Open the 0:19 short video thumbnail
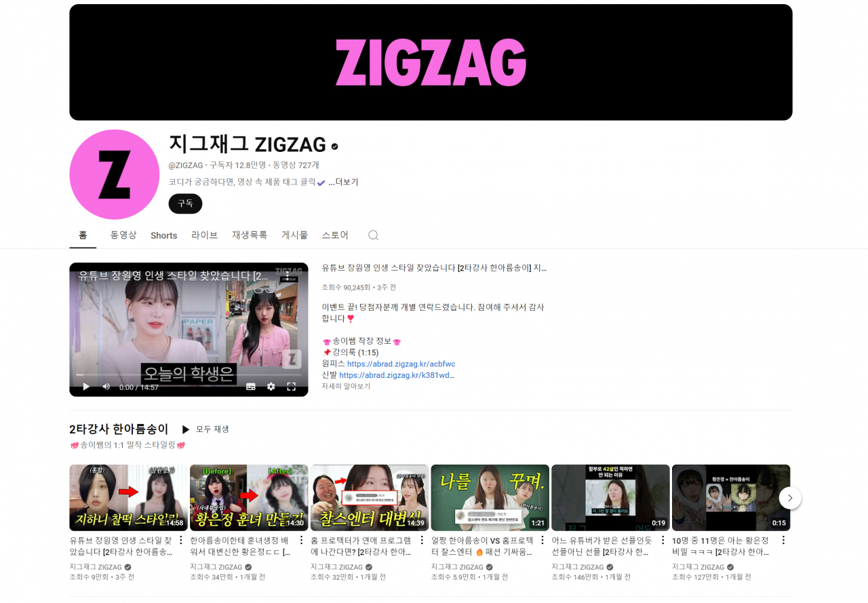Screen dimensions: 868x603 point(610,498)
